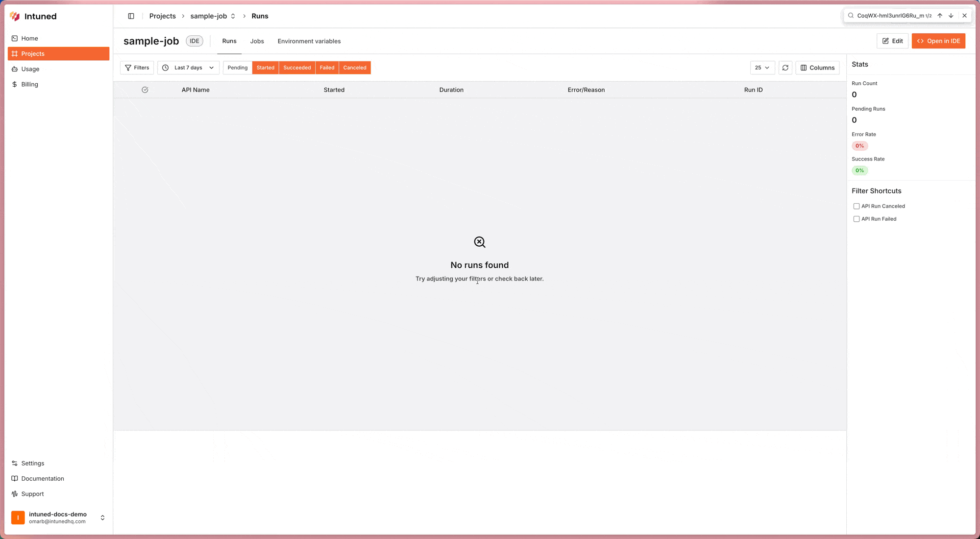
Task: Expand the intuned-docs-demo workspace switcher
Action: (102, 517)
